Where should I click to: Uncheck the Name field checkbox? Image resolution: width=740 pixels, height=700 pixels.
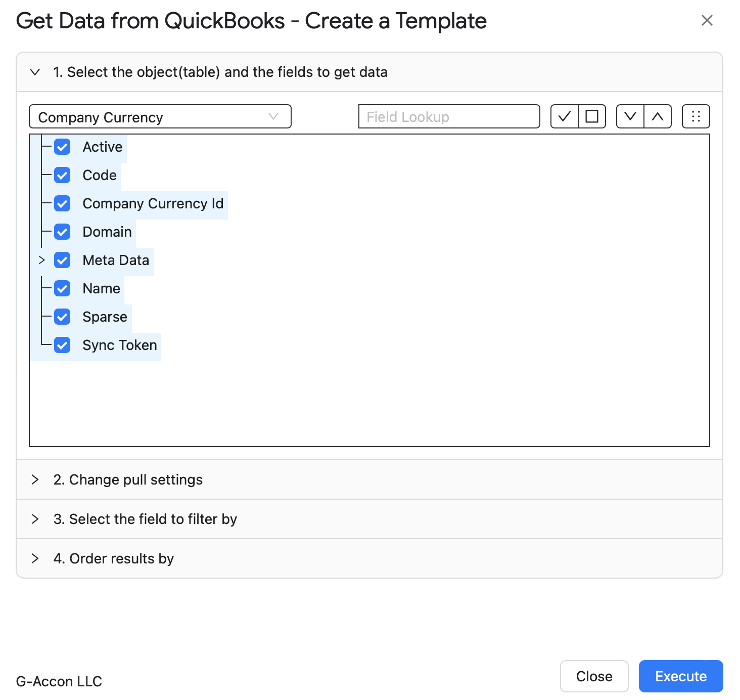point(62,289)
